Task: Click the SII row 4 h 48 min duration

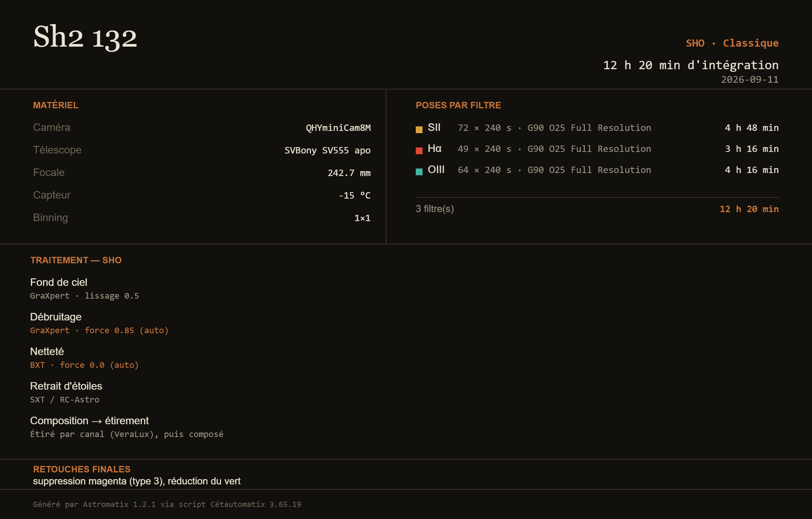Action: (x=752, y=128)
